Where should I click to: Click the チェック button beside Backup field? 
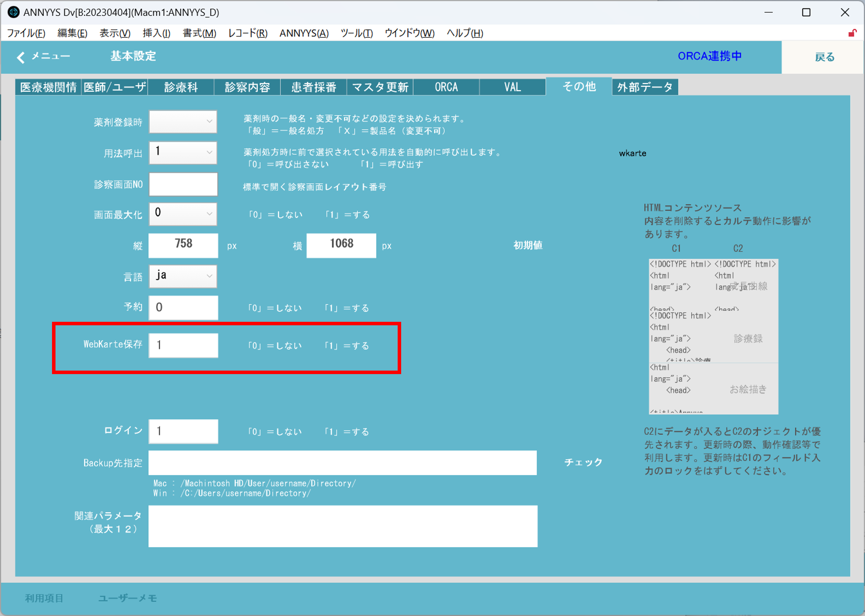(583, 462)
